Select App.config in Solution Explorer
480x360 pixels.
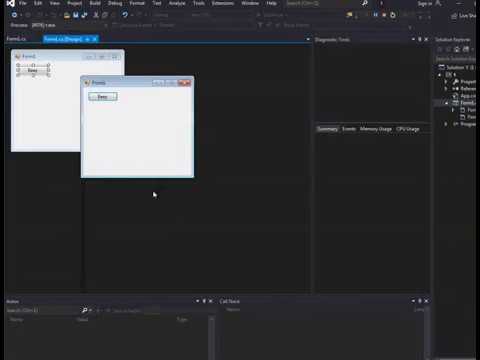(465, 96)
